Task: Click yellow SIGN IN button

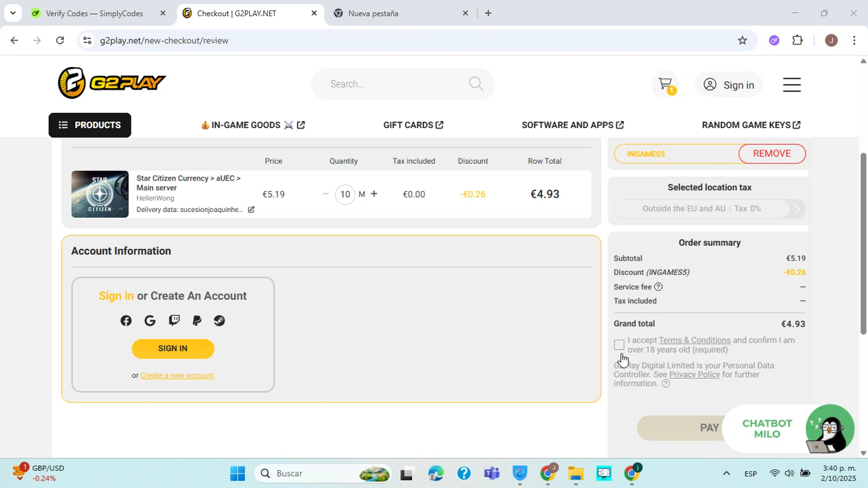Action: (173, 348)
